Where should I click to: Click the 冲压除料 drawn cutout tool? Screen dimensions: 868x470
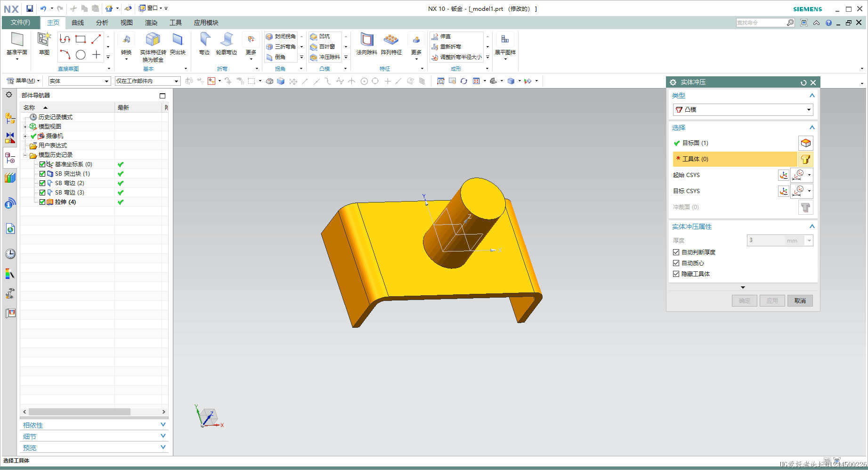coord(325,57)
